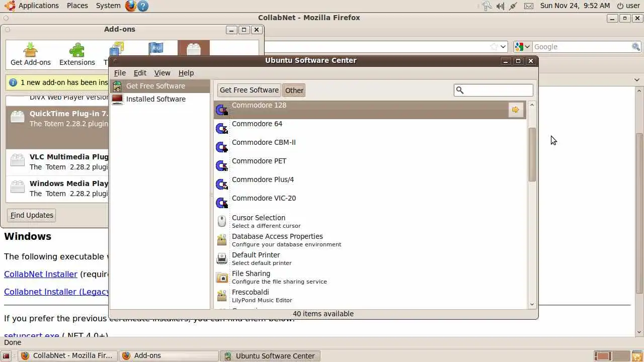Click search magnifier icon in Software Center
This screenshot has width=644, height=362.
tap(459, 90)
